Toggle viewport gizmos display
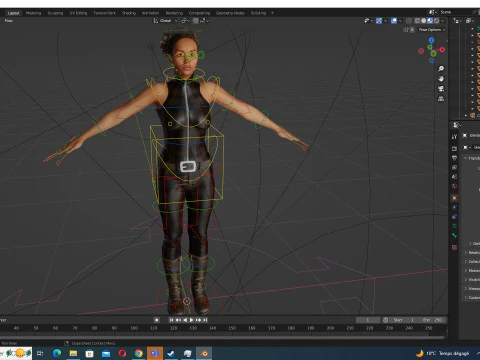The image size is (480, 360). [x=379, y=21]
